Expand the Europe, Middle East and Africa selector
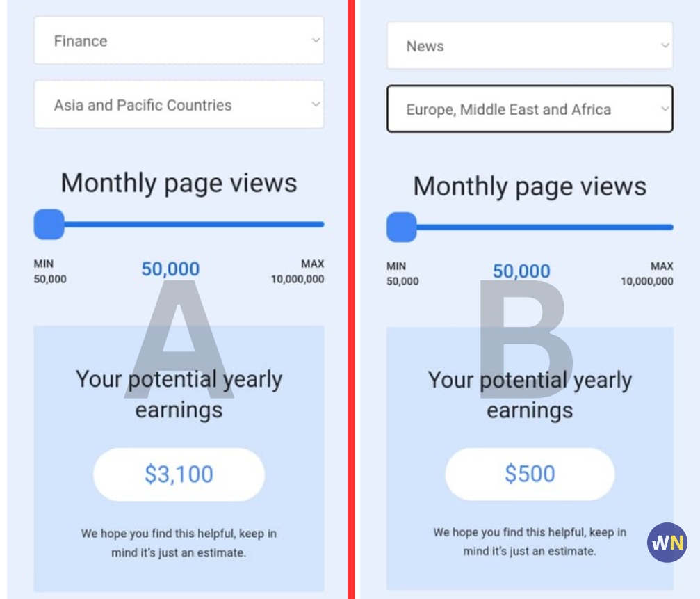The height and width of the screenshot is (599, 700). tap(530, 109)
